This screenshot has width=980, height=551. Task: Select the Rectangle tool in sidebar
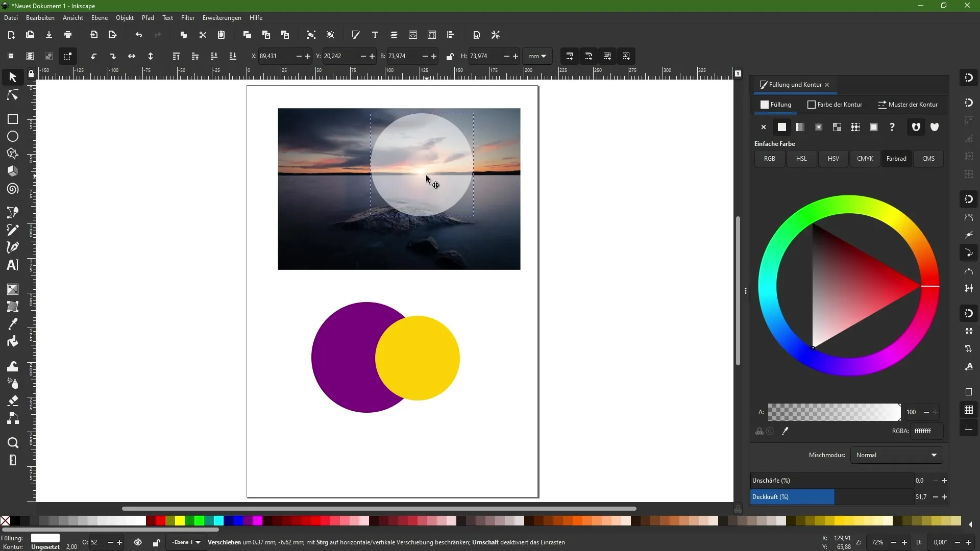click(12, 119)
